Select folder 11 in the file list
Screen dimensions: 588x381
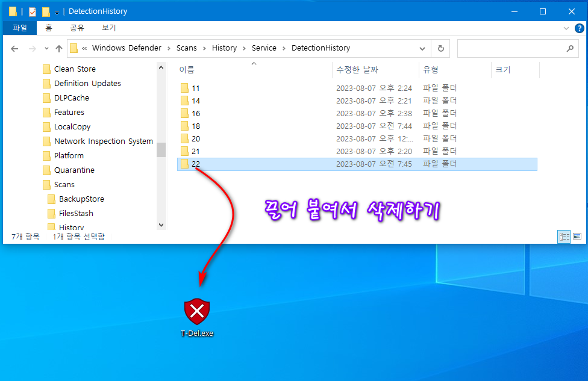pos(357,88)
